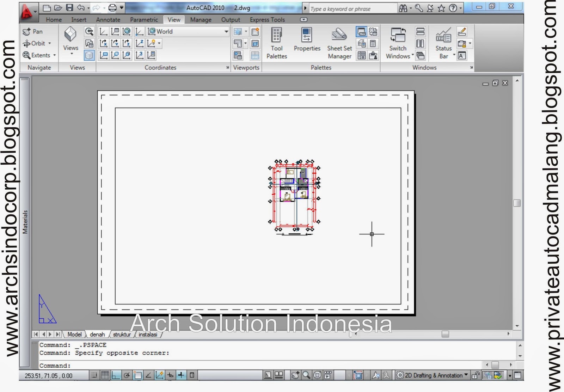Screen dimensions: 564x392
Task: Click the QuickCalc calculator icon
Action: 373,43
